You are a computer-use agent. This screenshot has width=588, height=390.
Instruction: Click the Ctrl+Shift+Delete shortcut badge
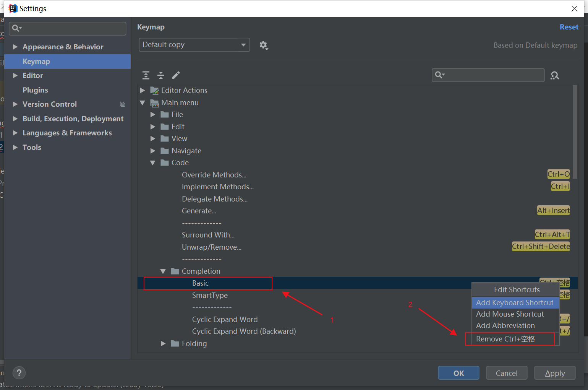[x=541, y=247]
